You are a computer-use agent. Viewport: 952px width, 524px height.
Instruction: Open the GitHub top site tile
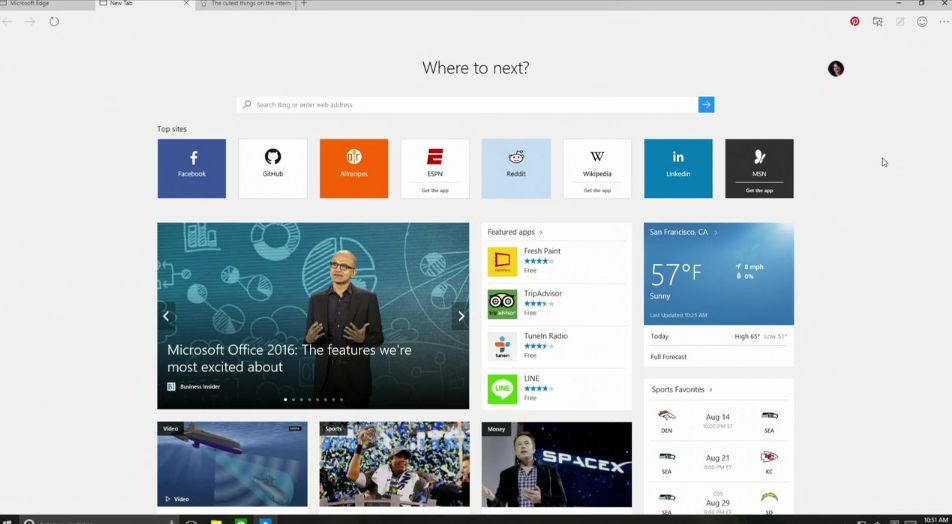pos(273,168)
